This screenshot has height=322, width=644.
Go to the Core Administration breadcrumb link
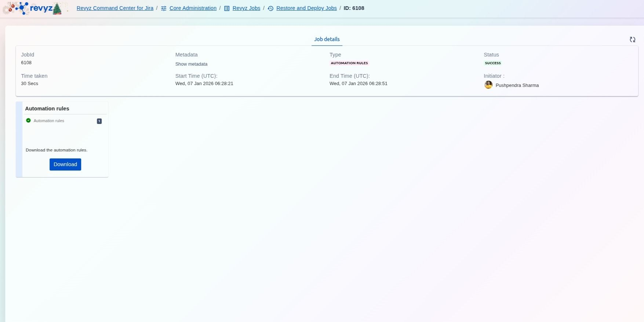pyautogui.click(x=193, y=8)
